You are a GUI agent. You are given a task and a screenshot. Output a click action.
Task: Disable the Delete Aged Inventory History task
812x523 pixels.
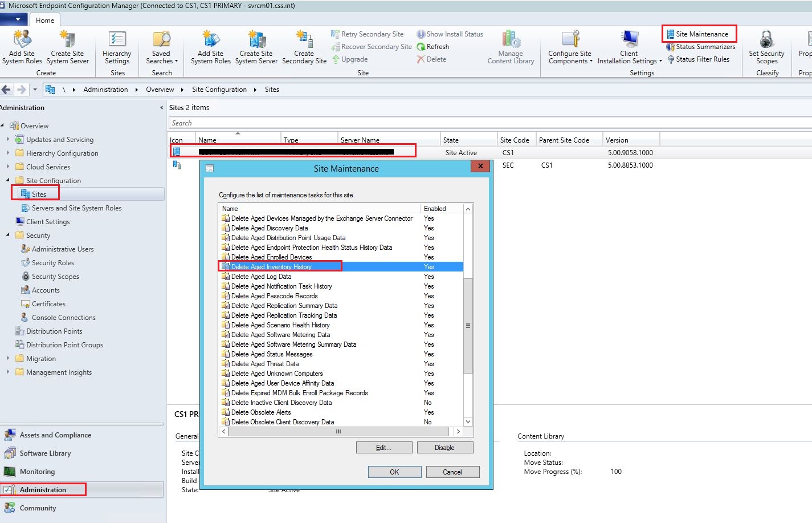(444, 447)
